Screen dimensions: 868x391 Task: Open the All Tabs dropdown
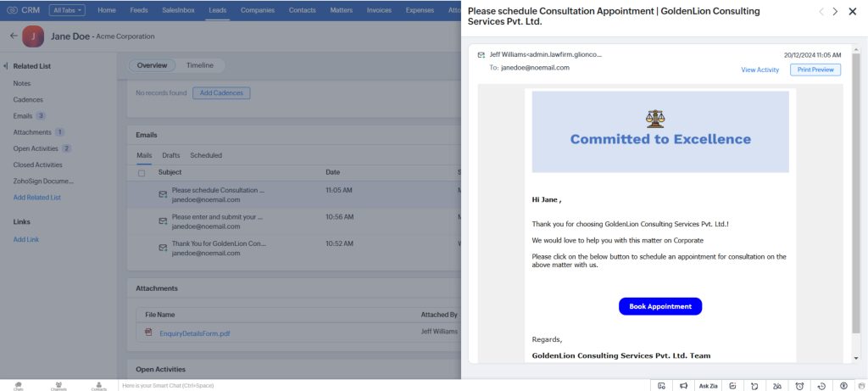click(x=67, y=10)
